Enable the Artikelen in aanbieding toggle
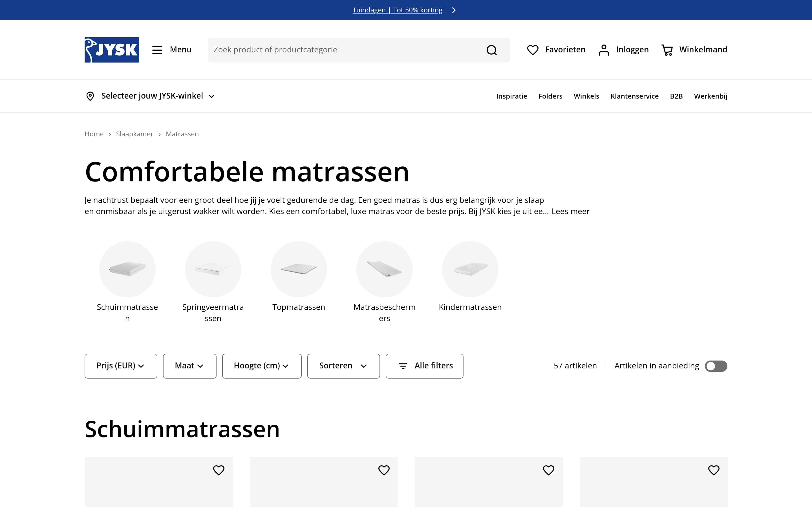The width and height of the screenshot is (812, 507). 716,366
